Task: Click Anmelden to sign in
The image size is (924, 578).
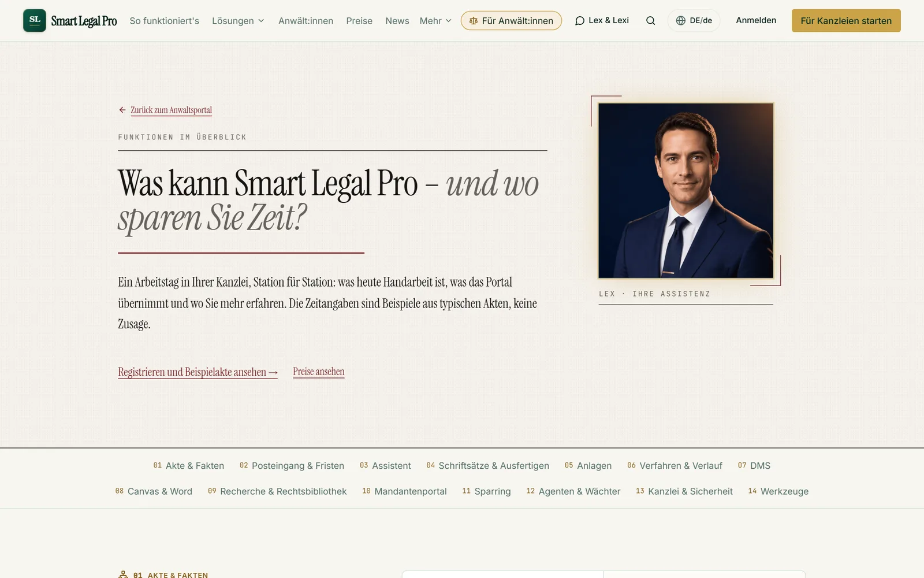Action: (756, 20)
